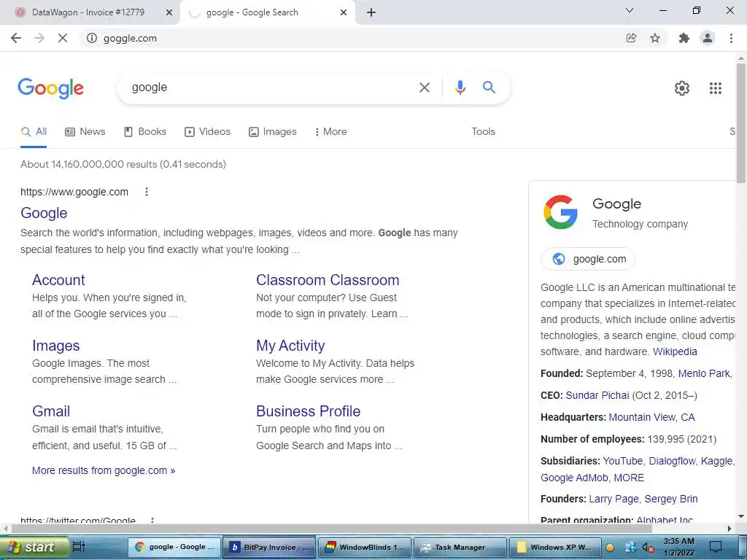The width and height of the screenshot is (747, 560).
Task: Close the DataWagon Invoice #12779 tab
Action: click(169, 12)
